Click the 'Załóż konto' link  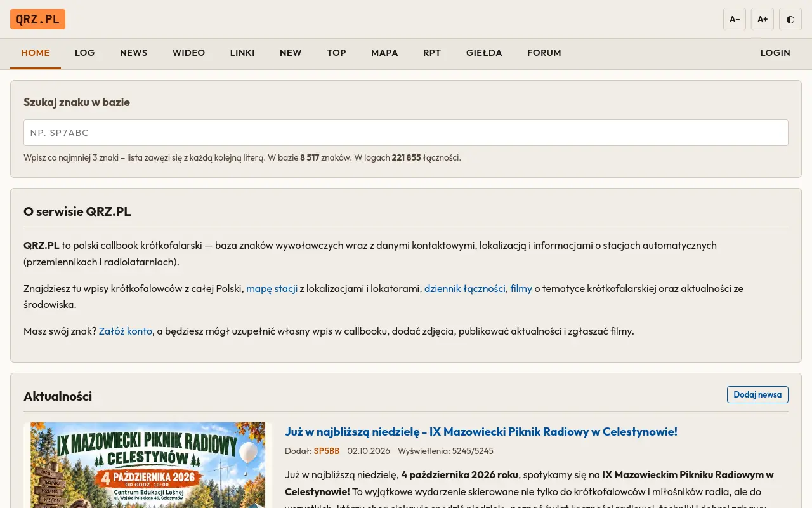click(126, 331)
